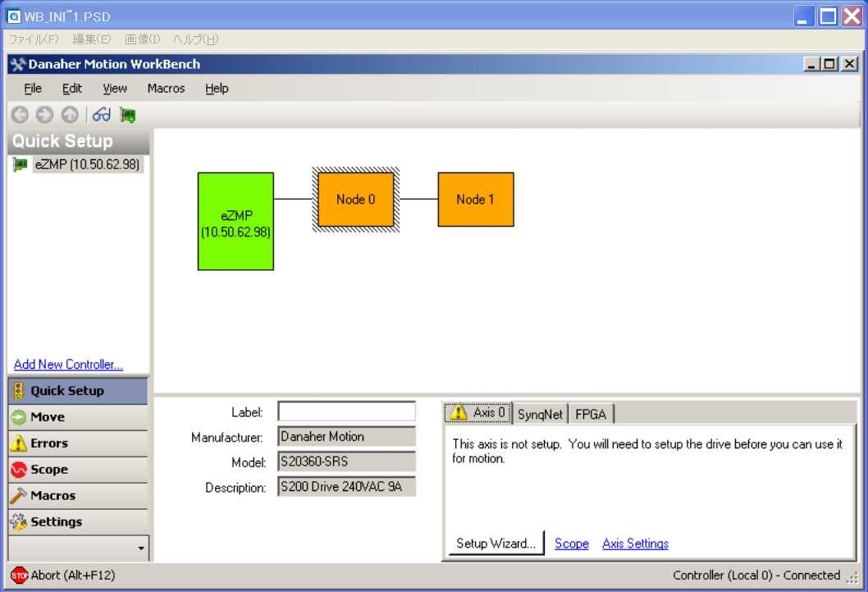The width and height of the screenshot is (868, 592).
Task: Click Abort (Alt+F12) in status bar
Action: point(73,576)
